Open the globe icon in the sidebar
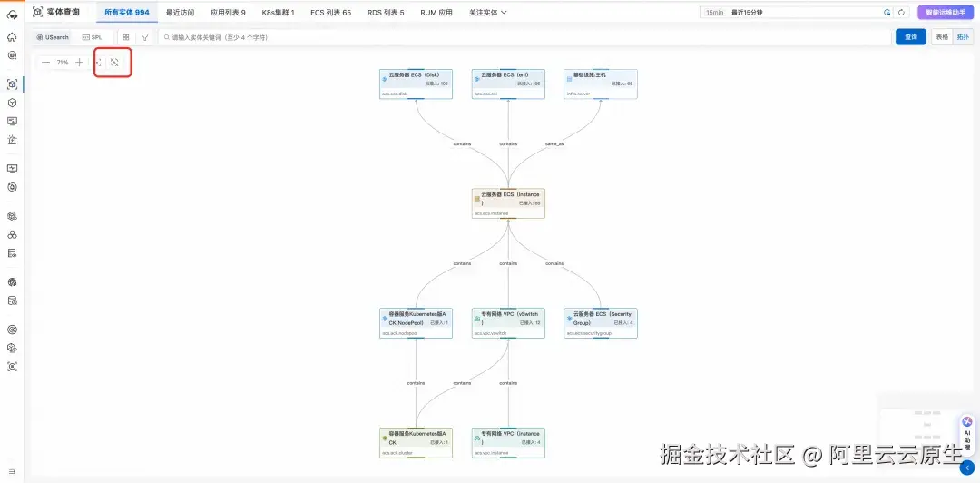980x483 pixels. pyautogui.click(x=12, y=282)
